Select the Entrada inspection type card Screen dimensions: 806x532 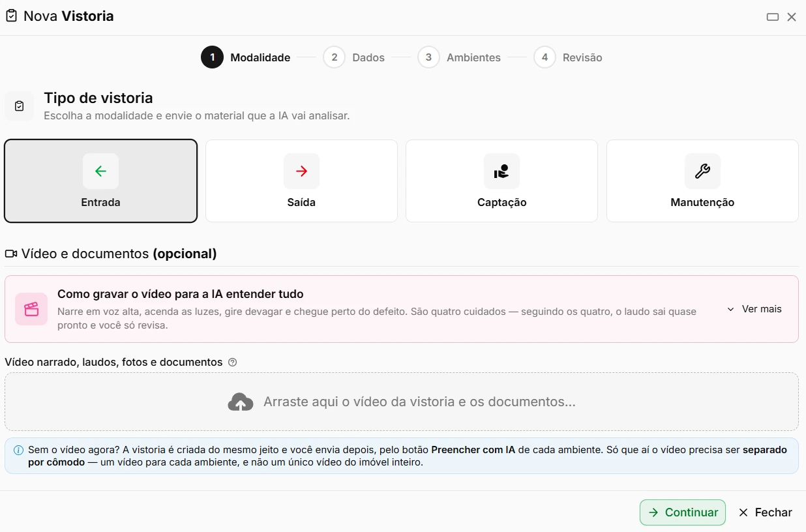pos(100,181)
